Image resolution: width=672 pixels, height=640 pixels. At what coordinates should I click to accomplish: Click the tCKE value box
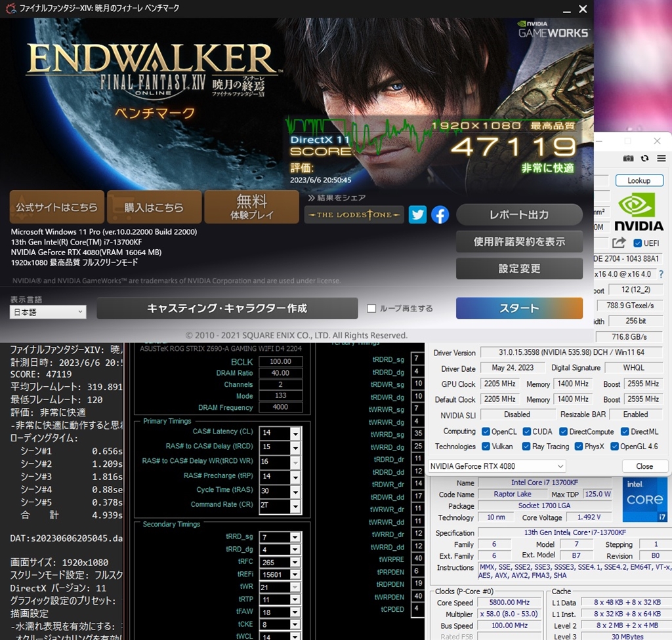[x=275, y=624]
